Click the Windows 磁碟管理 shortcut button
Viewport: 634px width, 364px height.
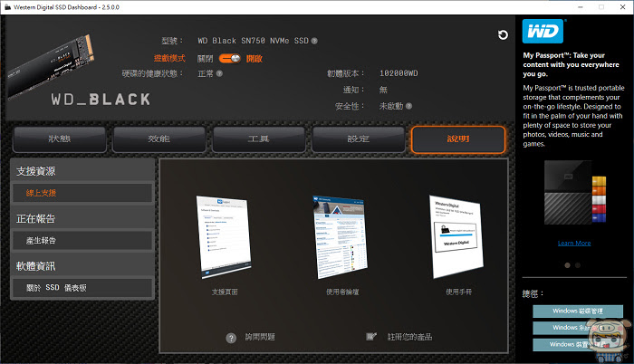[x=578, y=311]
